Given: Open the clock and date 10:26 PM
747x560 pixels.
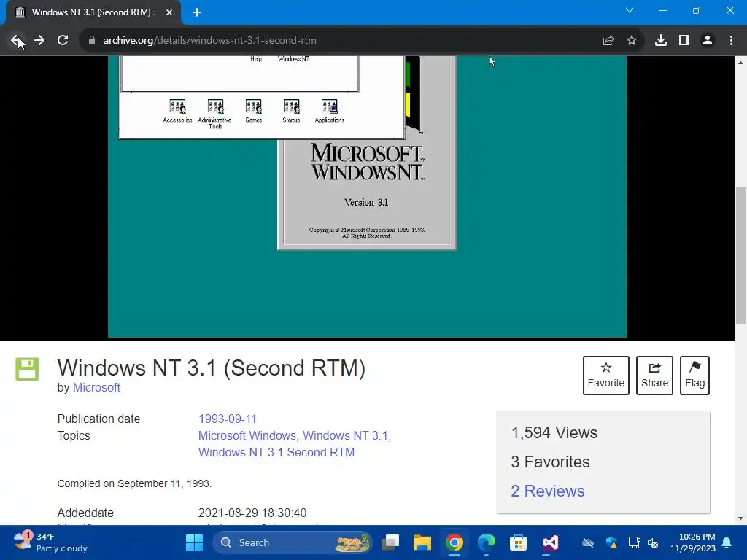Looking at the screenshot, I should [693, 542].
